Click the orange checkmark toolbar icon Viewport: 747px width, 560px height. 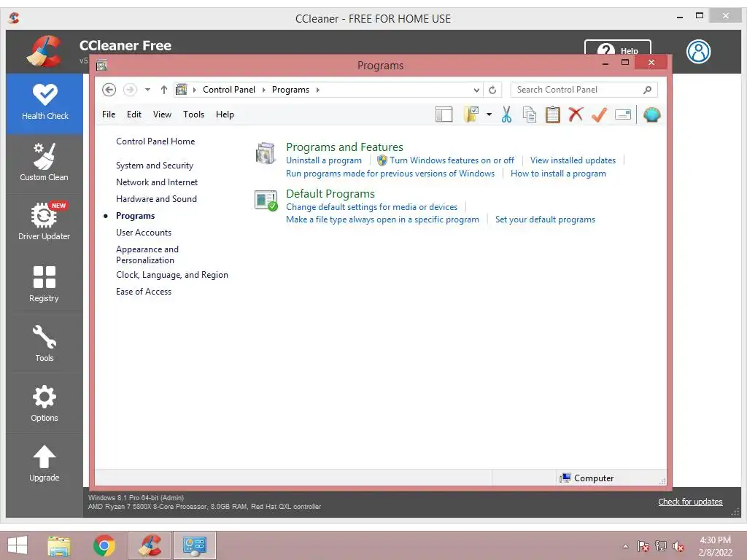point(599,114)
